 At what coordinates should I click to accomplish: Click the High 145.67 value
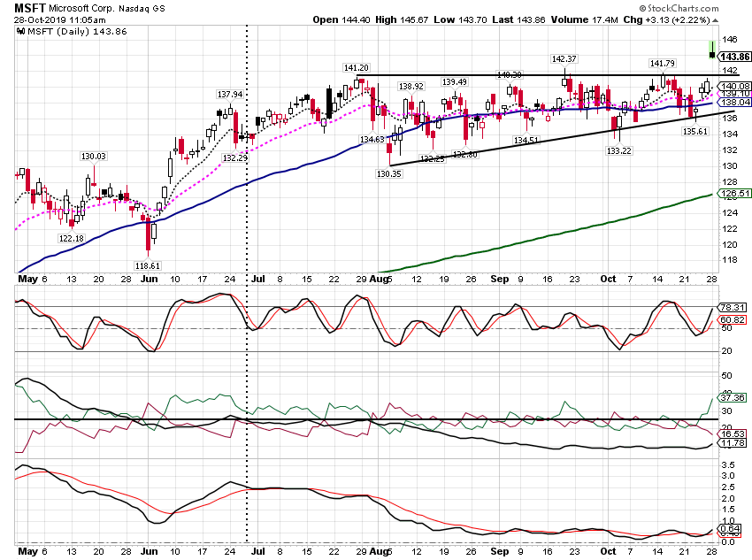[402, 19]
